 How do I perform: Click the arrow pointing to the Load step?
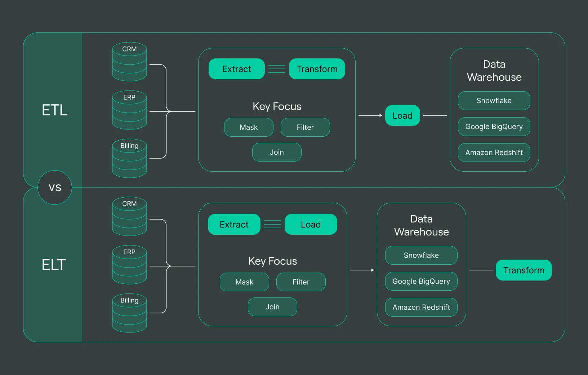point(371,115)
